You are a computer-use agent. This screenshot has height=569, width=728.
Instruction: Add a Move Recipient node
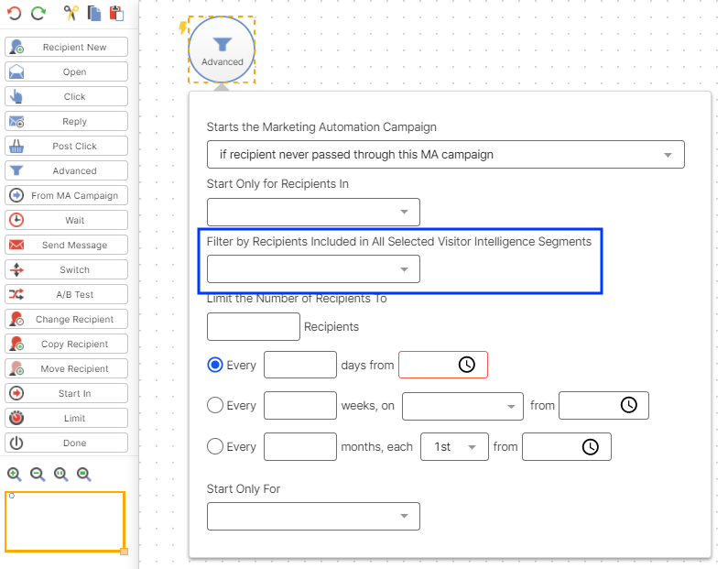[67, 368]
